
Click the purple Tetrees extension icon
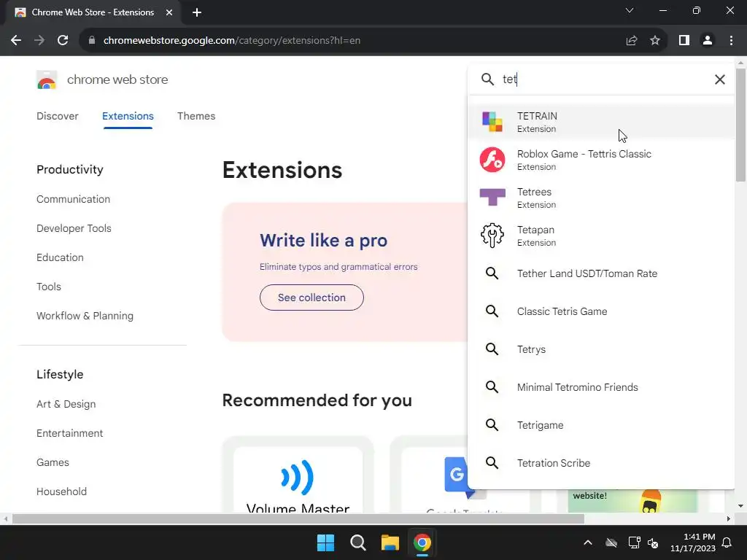pyautogui.click(x=492, y=197)
